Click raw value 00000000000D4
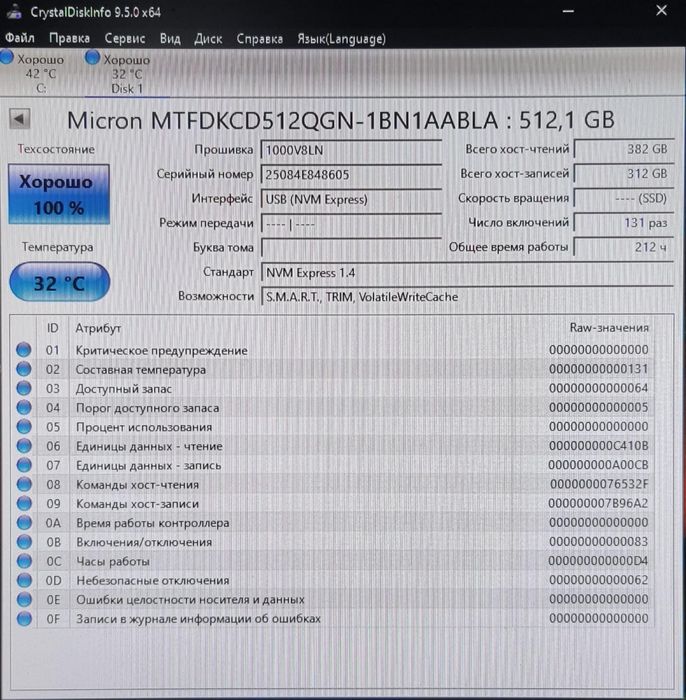The image size is (686, 700). pos(598,561)
